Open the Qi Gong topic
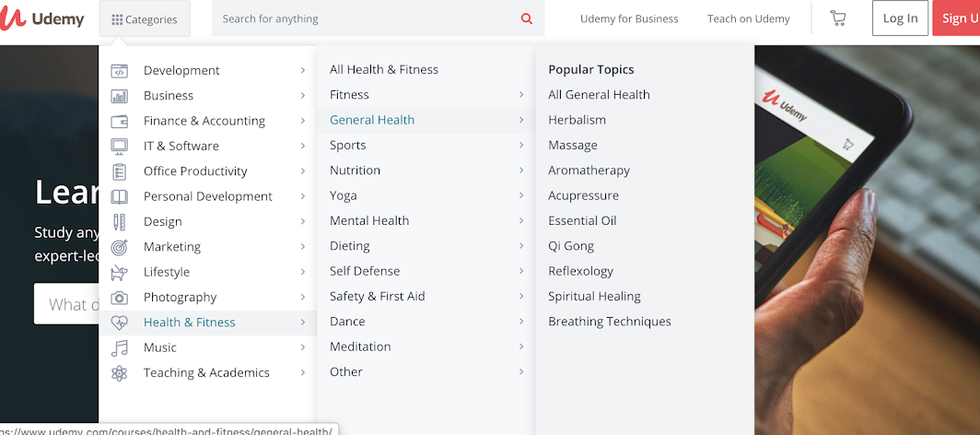 (x=571, y=246)
